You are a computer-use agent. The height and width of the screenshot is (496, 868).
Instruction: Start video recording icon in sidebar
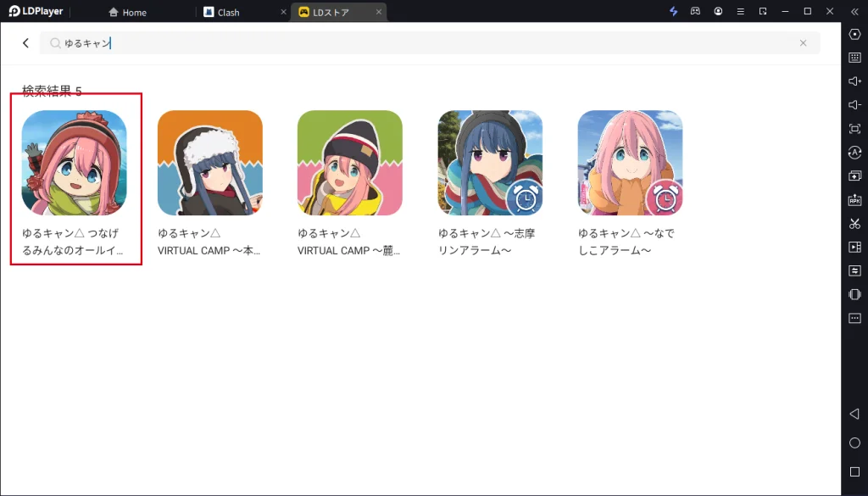pyautogui.click(x=854, y=247)
